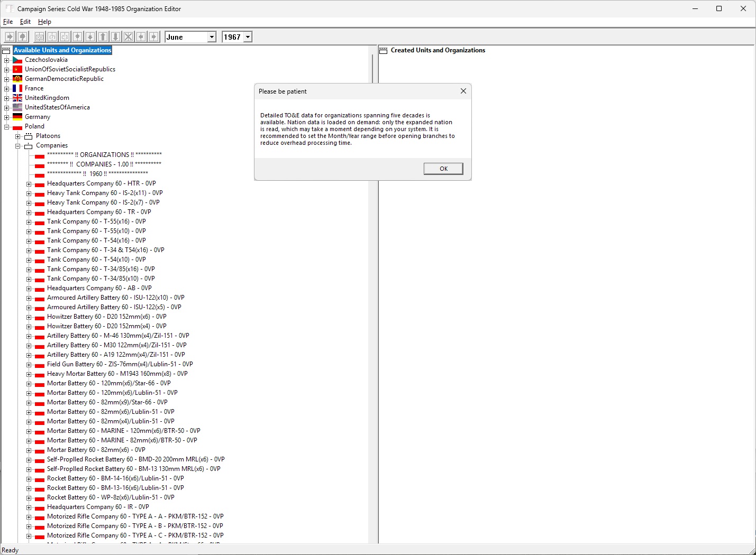756x555 pixels.
Task: Expand the Czechoslovakia nation branch
Action: [6, 60]
